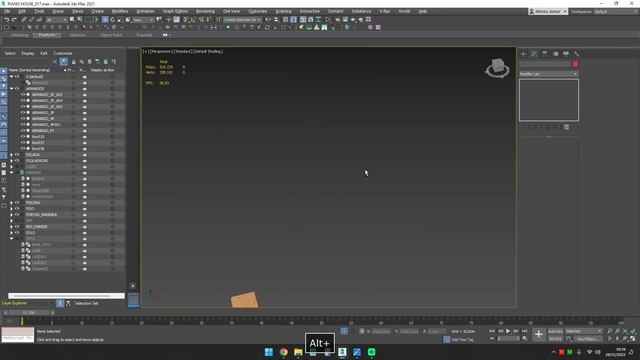640x360 pixels.
Task: Switch to 3ds Max taskbar icon
Action: pyautogui.click(x=342, y=352)
